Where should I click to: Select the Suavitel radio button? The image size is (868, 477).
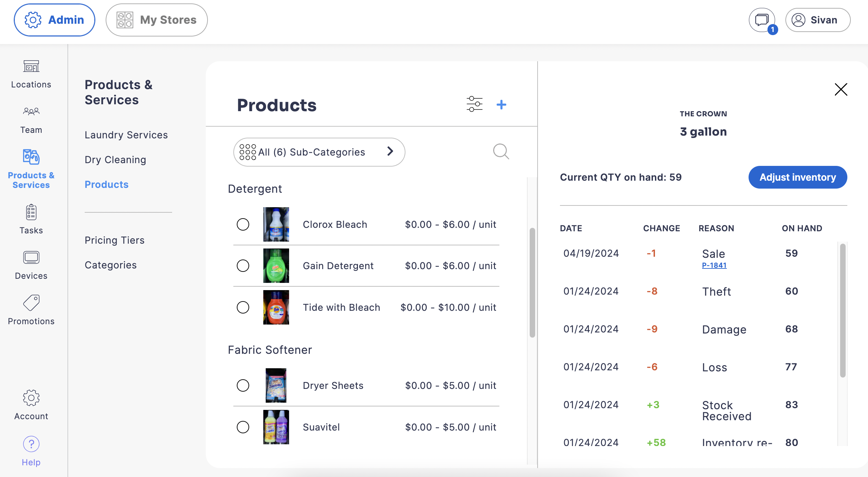point(243,427)
